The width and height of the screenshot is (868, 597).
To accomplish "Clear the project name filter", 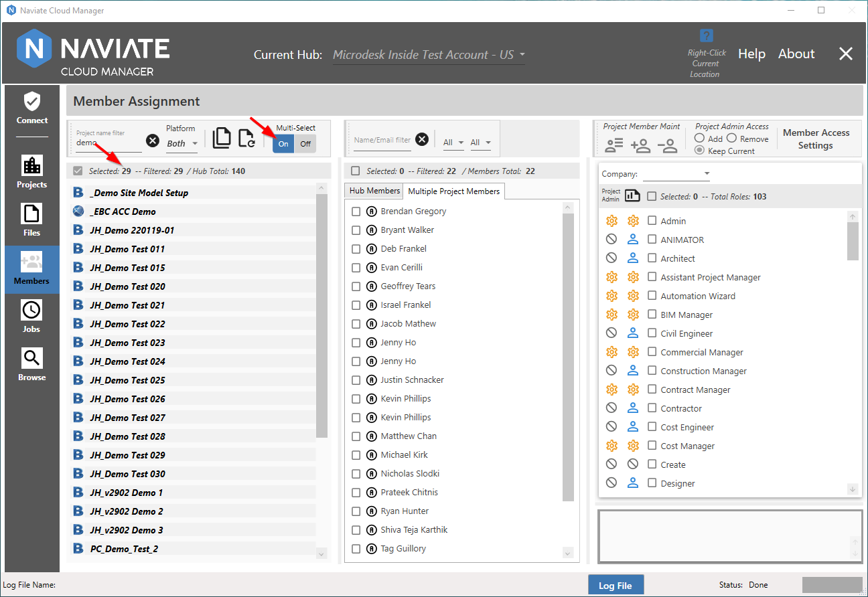I will pos(153,140).
